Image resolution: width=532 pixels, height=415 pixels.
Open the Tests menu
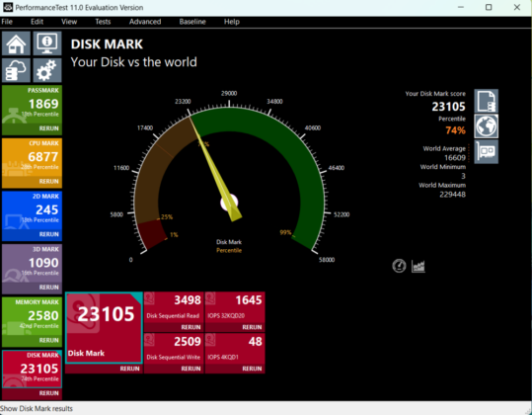tap(103, 22)
